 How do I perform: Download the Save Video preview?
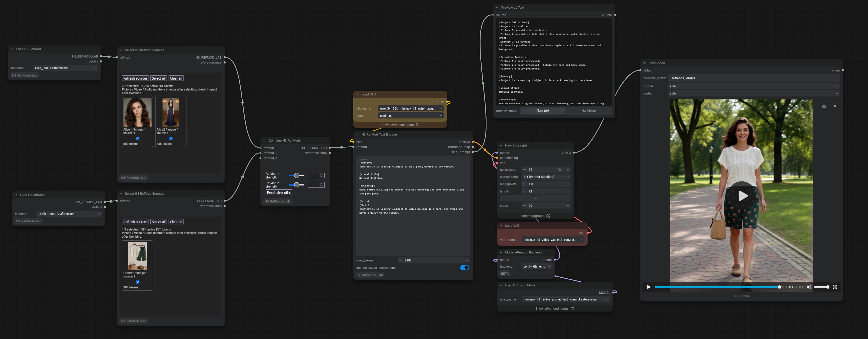pyautogui.click(x=824, y=106)
